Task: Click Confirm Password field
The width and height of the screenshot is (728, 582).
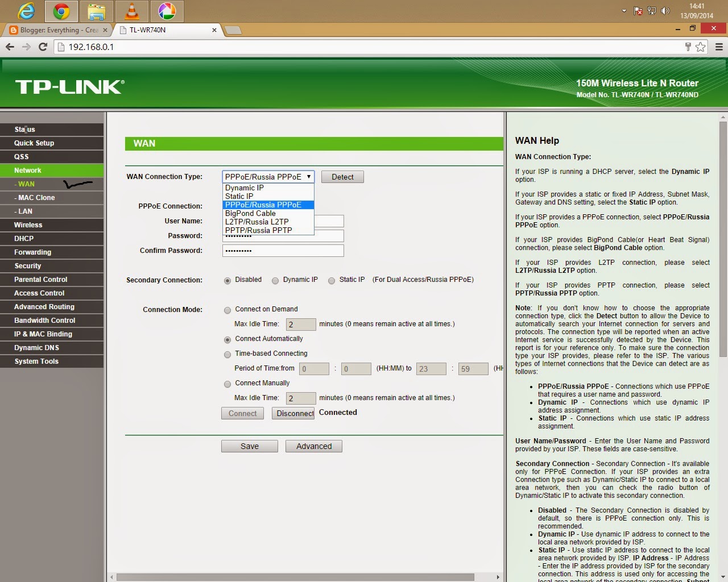Action: pyautogui.click(x=283, y=251)
